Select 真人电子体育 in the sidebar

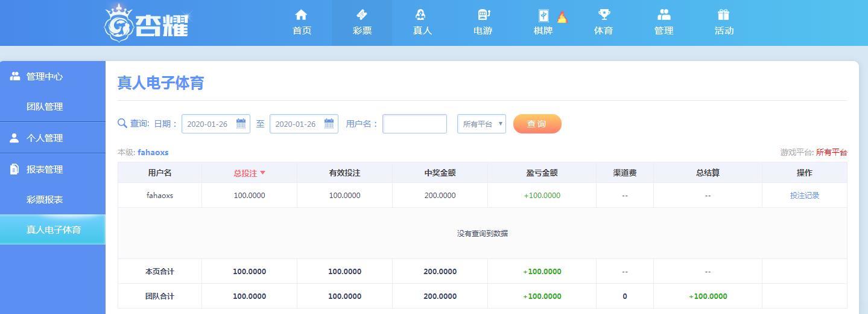[52, 229]
